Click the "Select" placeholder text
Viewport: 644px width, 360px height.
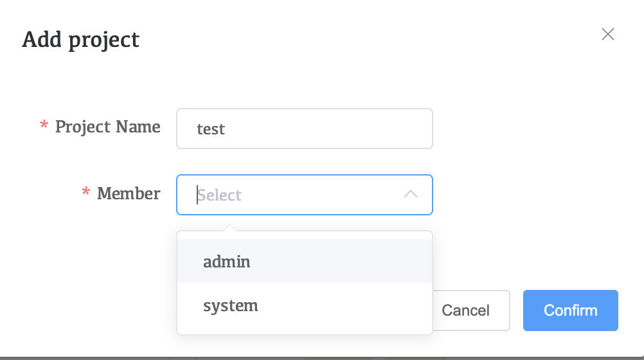220,195
